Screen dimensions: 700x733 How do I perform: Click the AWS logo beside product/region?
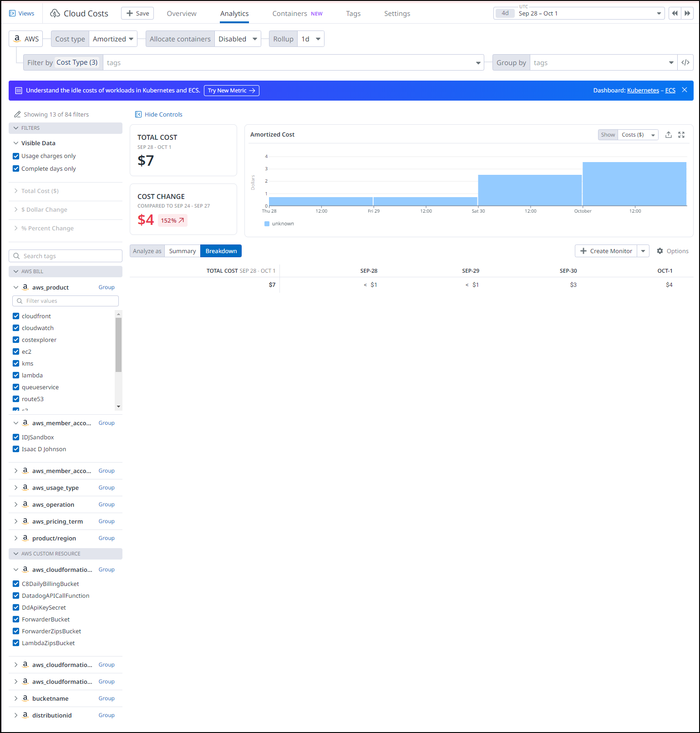(x=25, y=538)
